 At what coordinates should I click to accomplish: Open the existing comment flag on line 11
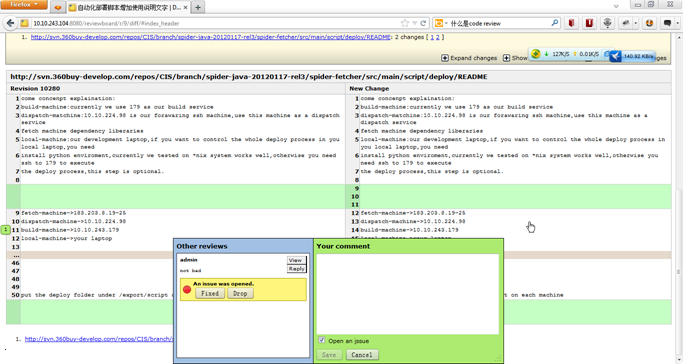pyautogui.click(x=5, y=229)
